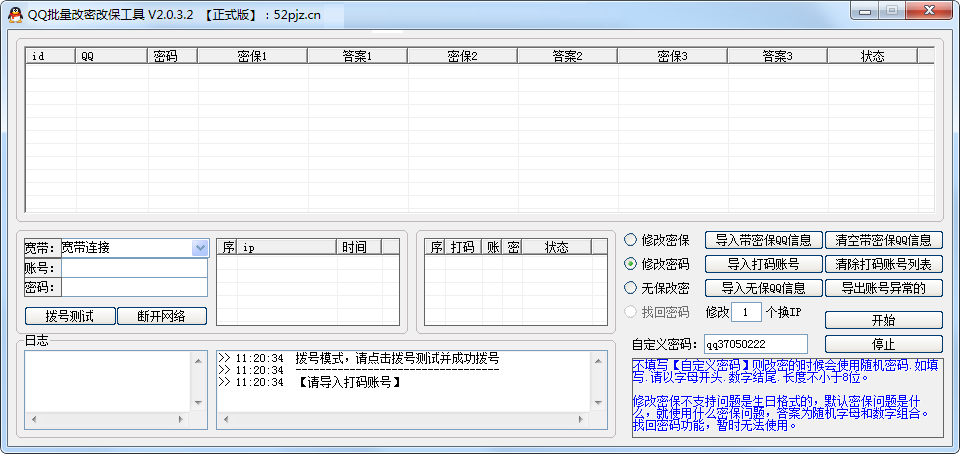Click the QQ penguin icon in title bar

click(14, 12)
